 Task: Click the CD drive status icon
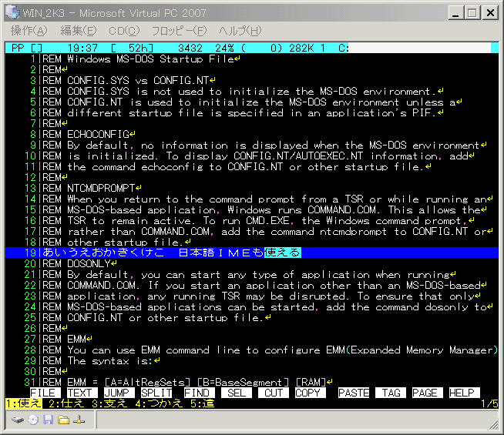33,420
